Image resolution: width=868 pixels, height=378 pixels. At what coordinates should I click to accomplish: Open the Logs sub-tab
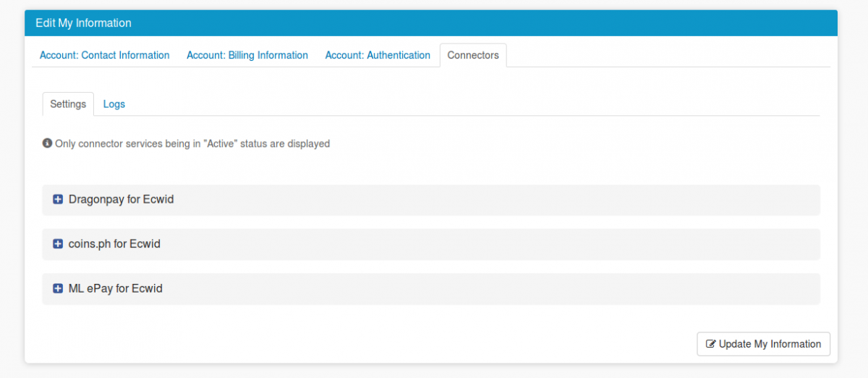coord(114,104)
